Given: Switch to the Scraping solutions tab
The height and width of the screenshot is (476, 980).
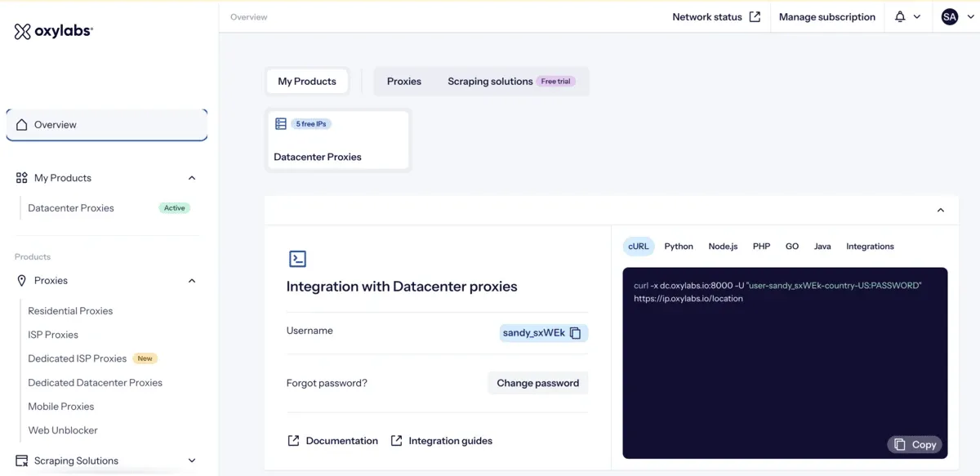Looking at the screenshot, I should point(511,81).
